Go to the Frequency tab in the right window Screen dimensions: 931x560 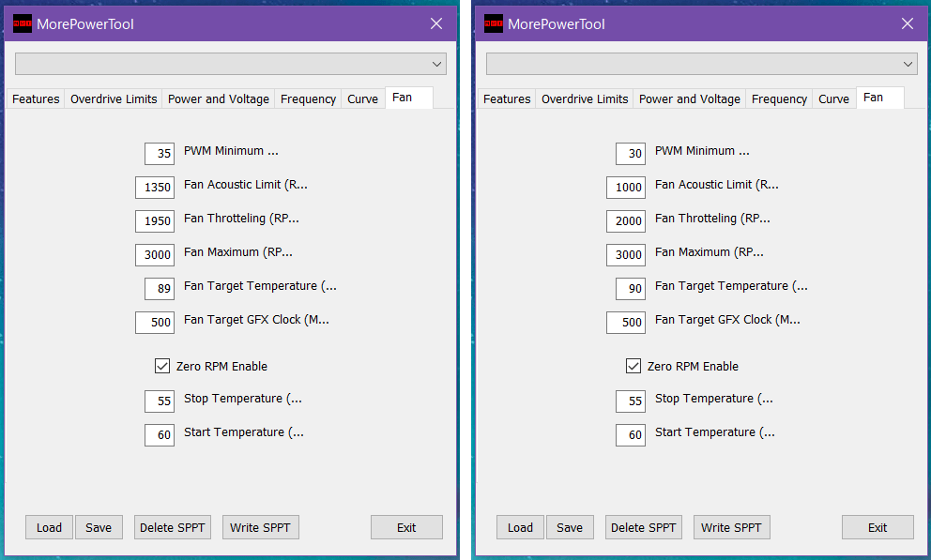tap(779, 99)
